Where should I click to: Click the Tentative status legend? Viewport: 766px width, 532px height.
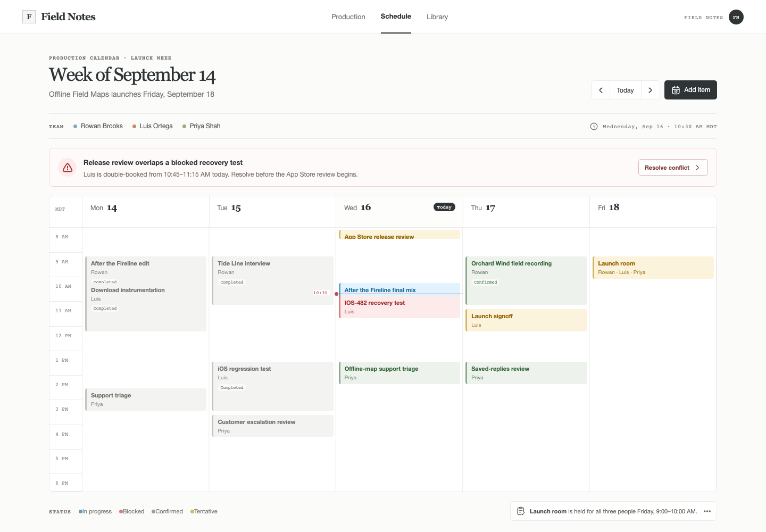204,511
